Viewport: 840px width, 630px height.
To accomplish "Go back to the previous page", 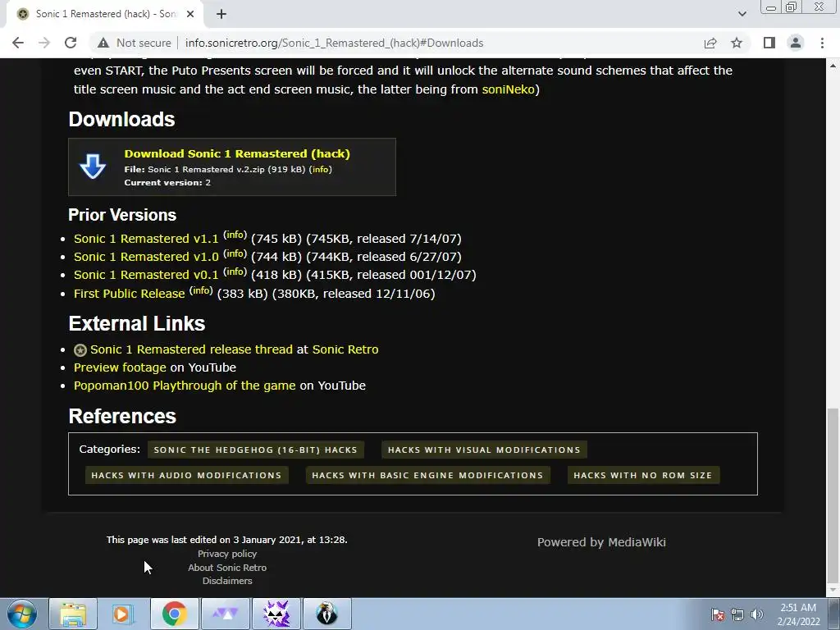I will coord(18,43).
